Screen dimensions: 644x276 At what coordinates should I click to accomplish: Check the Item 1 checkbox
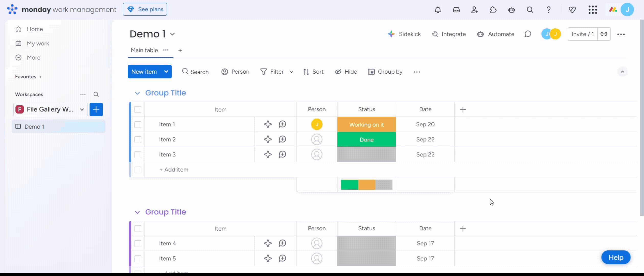138,124
